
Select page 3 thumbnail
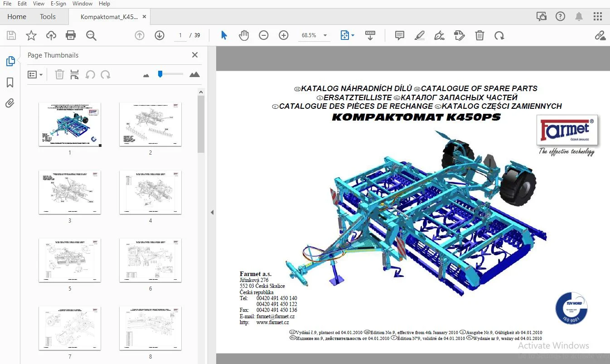(70, 192)
